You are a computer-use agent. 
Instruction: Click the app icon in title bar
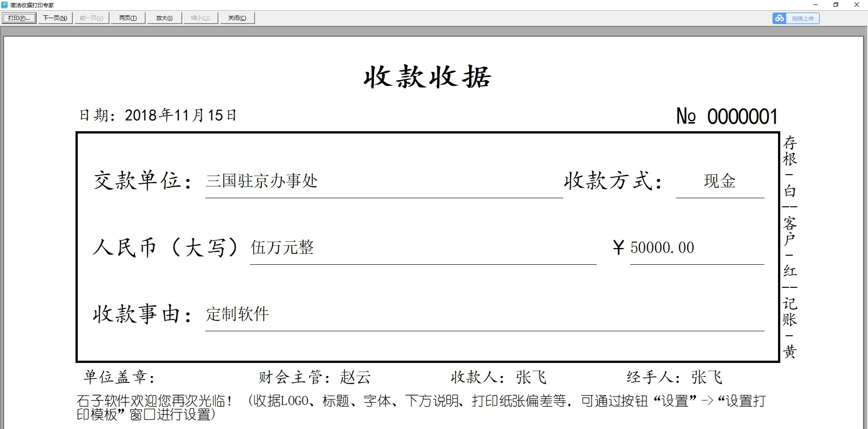pyautogui.click(x=5, y=5)
